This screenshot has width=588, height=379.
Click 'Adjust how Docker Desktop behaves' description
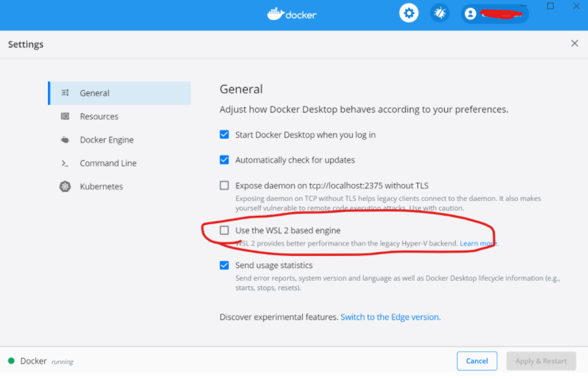pos(364,109)
